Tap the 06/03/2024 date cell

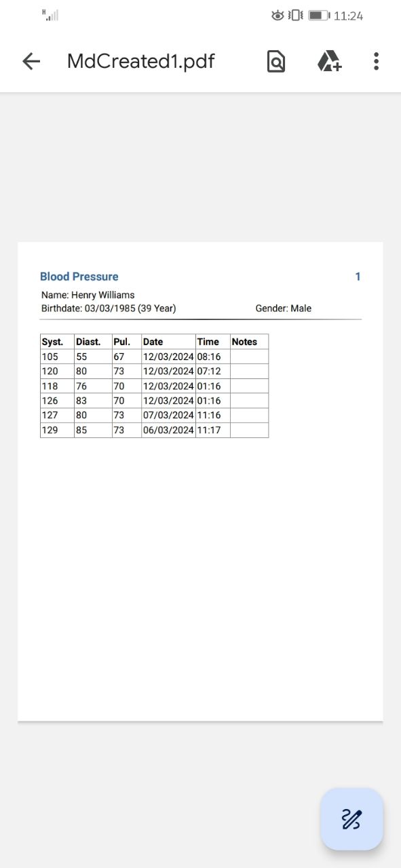click(x=168, y=430)
